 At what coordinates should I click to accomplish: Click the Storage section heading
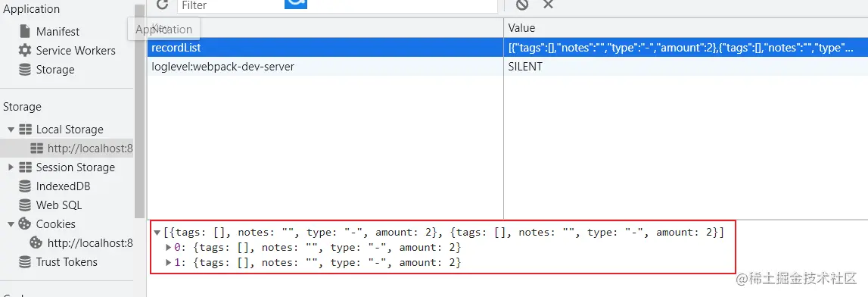[22, 106]
